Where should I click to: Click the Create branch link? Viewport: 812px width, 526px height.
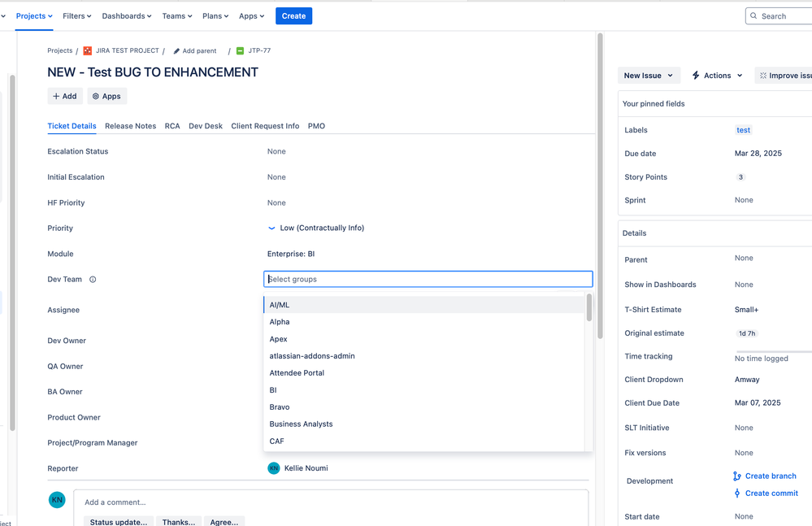point(771,476)
